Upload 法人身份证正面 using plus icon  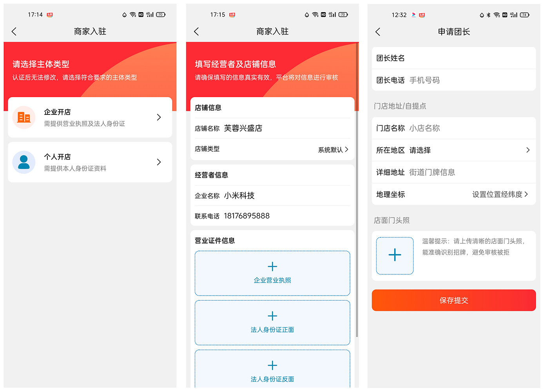click(x=272, y=316)
